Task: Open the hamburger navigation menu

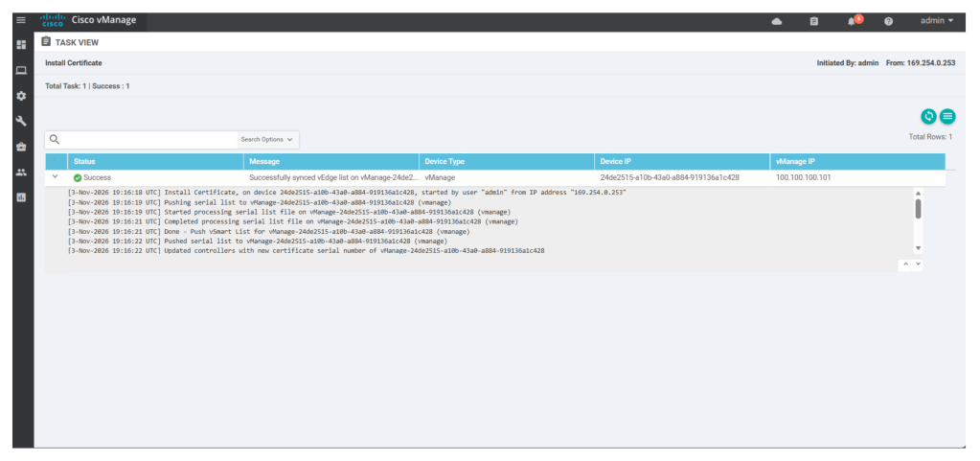Action: tap(21, 20)
